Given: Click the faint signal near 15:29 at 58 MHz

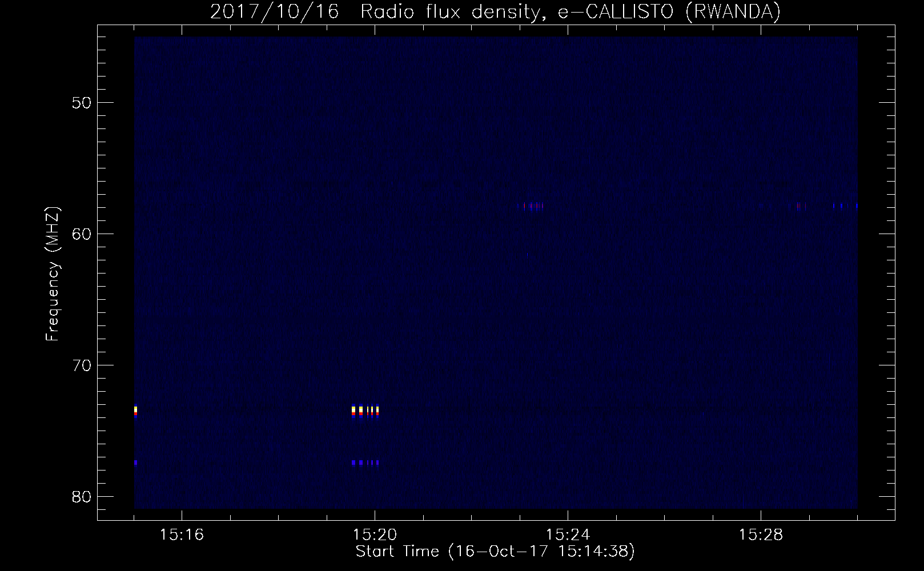Looking at the screenshot, I should [802, 206].
